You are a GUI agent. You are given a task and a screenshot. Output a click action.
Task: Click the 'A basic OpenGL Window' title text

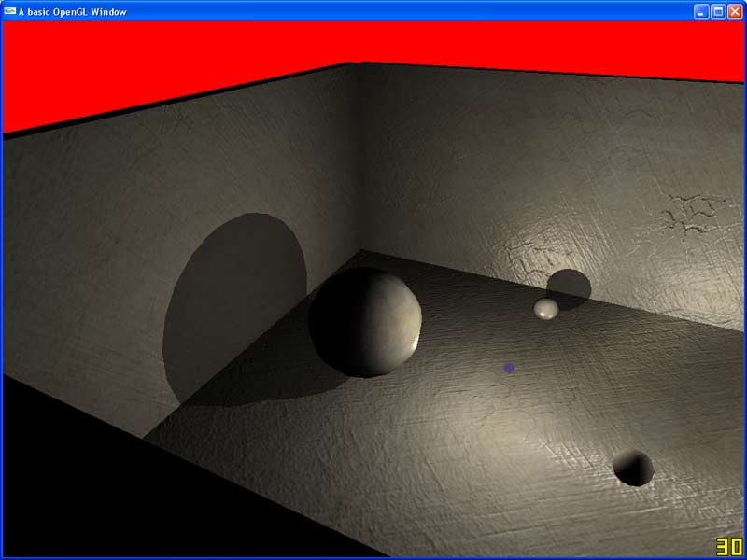point(73,12)
